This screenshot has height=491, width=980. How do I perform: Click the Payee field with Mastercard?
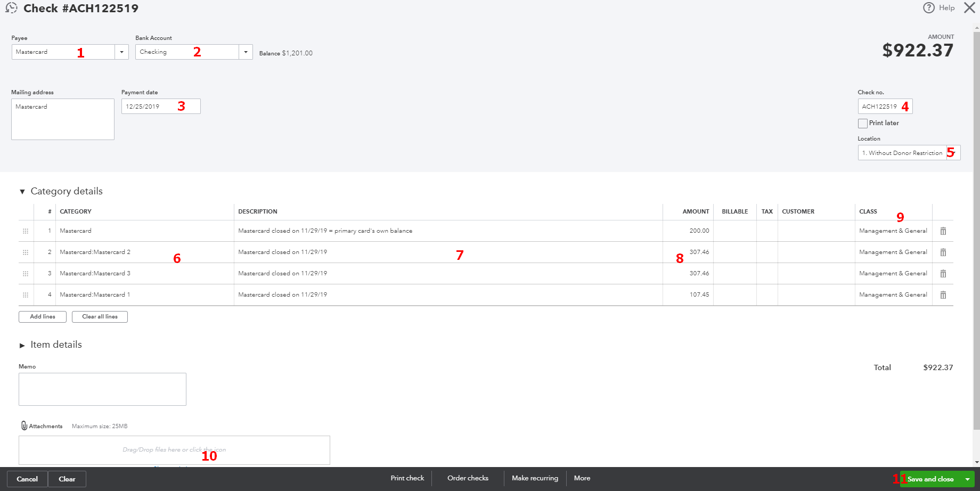coord(63,52)
